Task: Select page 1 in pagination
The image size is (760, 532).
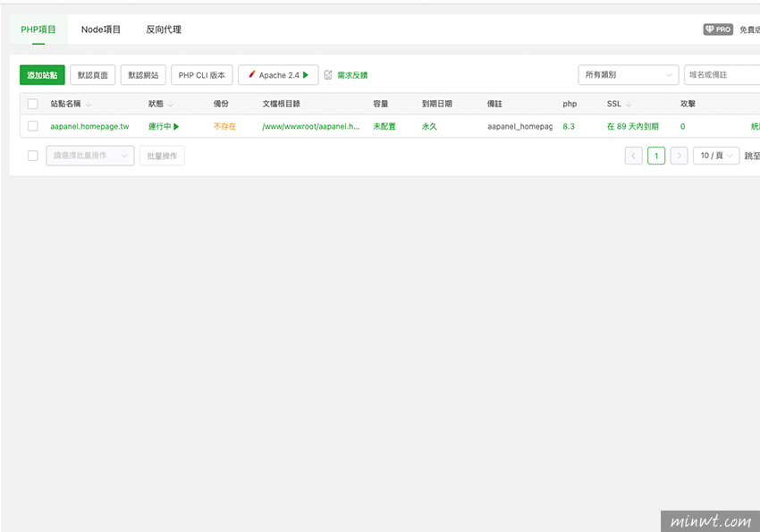Action: click(656, 156)
